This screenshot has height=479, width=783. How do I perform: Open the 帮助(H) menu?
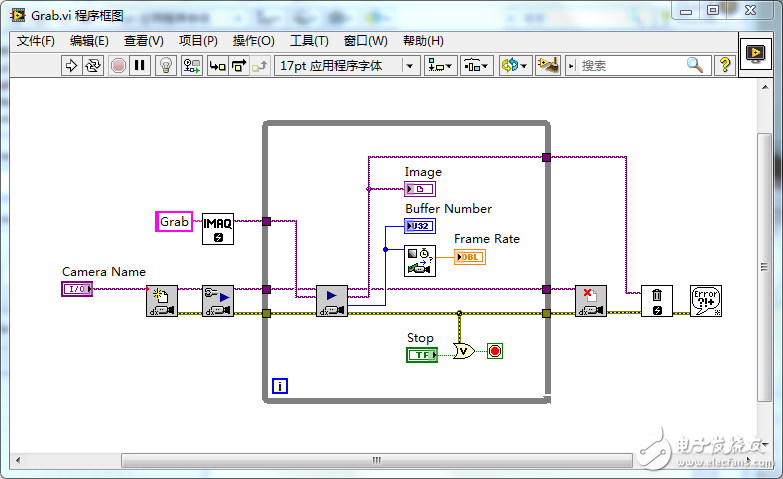[x=423, y=41]
